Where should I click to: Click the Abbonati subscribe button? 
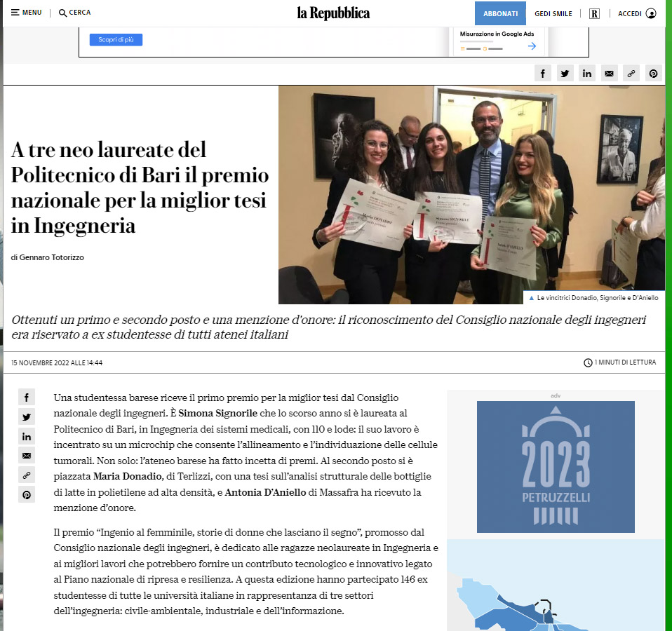pos(500,13)
